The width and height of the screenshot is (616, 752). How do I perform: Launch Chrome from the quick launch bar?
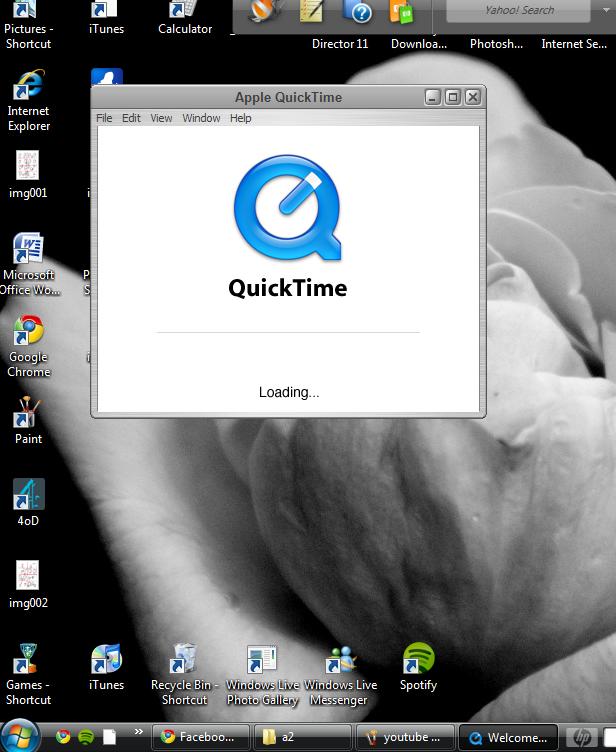pos(63,736)
